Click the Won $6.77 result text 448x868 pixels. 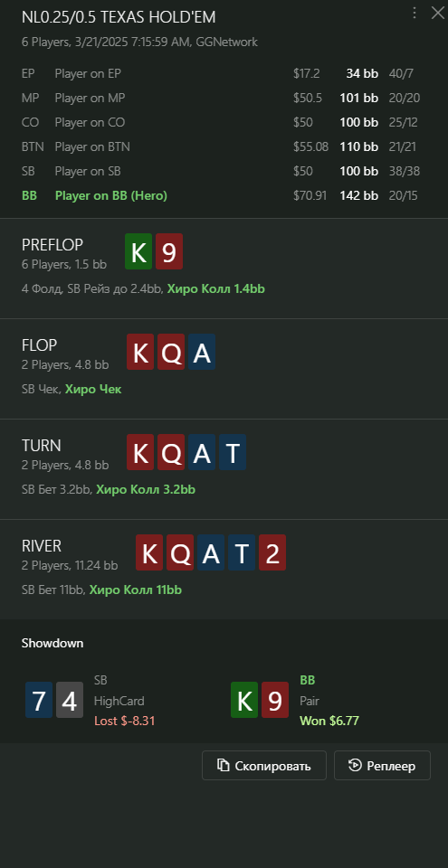[x=329, y=721]
